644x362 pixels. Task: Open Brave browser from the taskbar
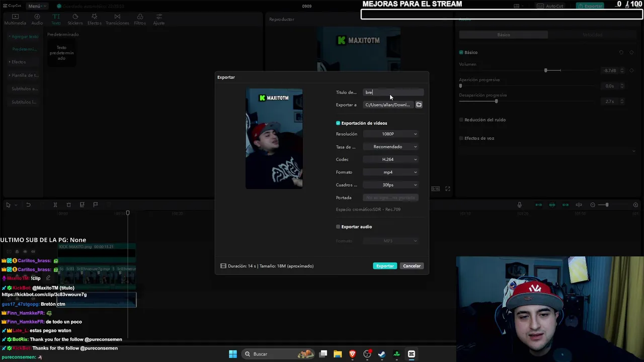pos(352,354)
